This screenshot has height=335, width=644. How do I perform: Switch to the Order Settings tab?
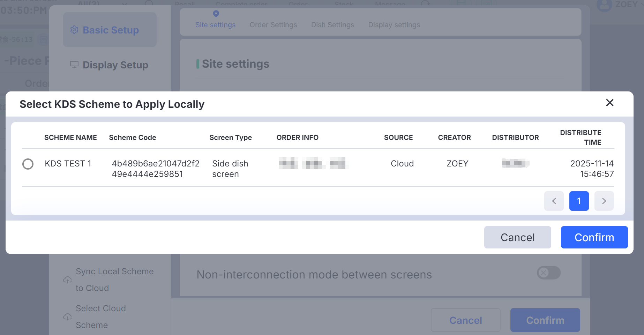[x=273, y=25]
